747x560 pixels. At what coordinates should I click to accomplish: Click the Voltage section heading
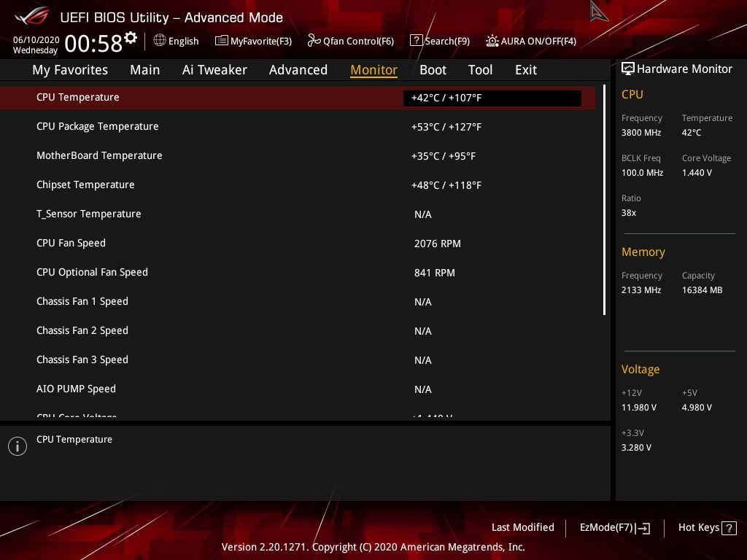(x=640, y=370)
